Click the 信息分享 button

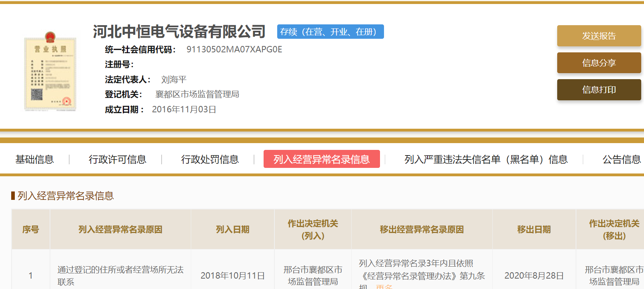(599, 63)
